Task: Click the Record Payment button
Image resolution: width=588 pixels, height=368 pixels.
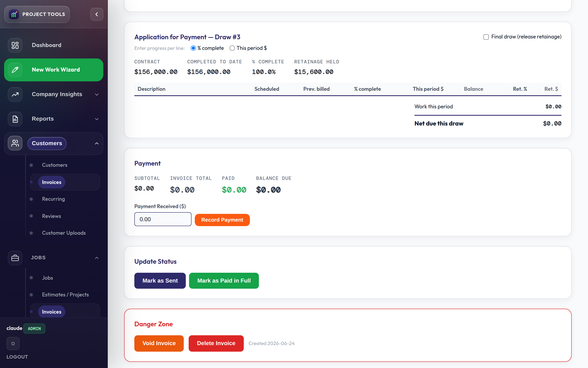Action: coord(222,220)
